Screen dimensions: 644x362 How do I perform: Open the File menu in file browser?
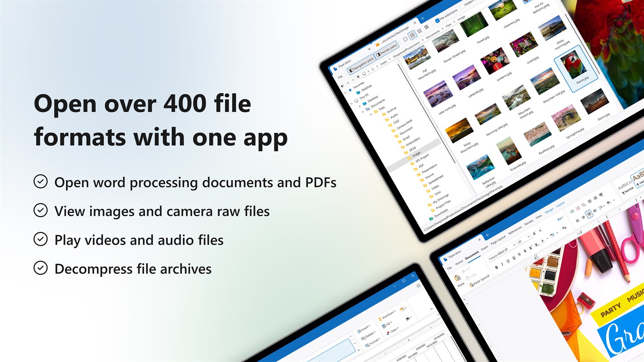[340, 77]
